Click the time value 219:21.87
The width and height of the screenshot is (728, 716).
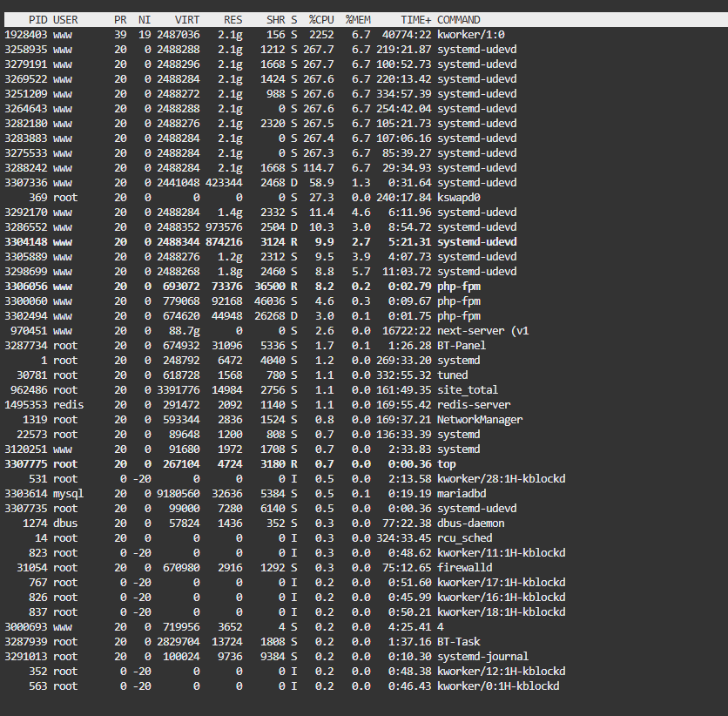pyautogui.click(x=403, y=50)
